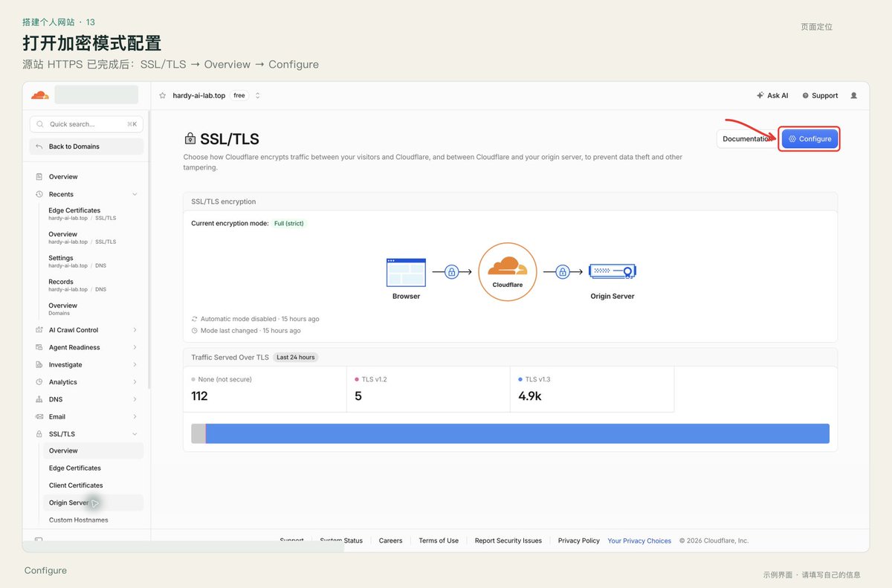The width and height of the screenshot is (892, 588).
Task: Click the lock between Cloudflare and Origin Server
Action: click(x=563, y=272)
